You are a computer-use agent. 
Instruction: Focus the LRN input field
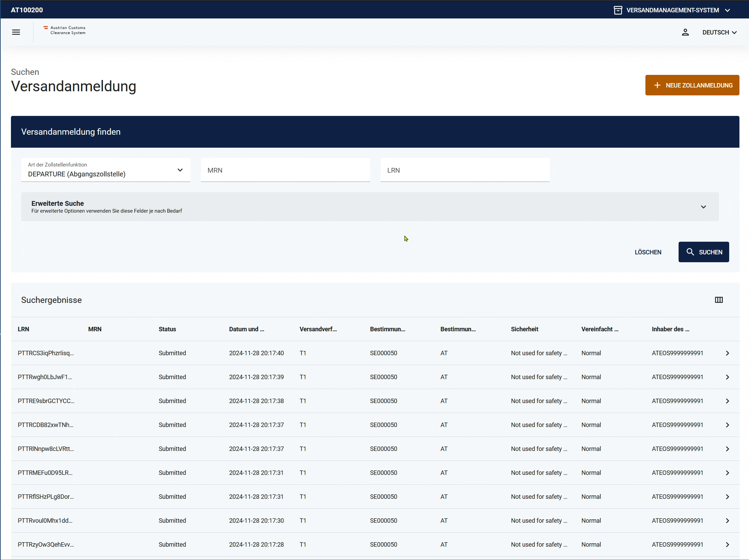[x=465, y=170]
